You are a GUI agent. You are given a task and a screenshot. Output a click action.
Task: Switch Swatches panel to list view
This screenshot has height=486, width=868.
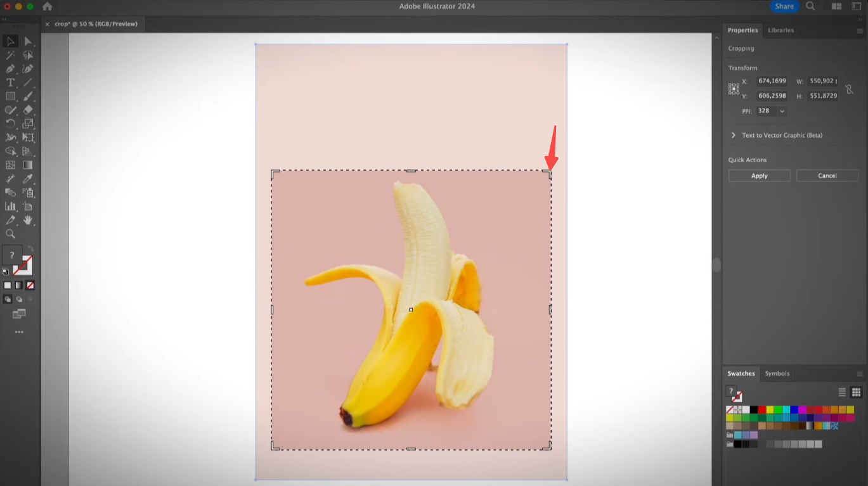point(841,392)
